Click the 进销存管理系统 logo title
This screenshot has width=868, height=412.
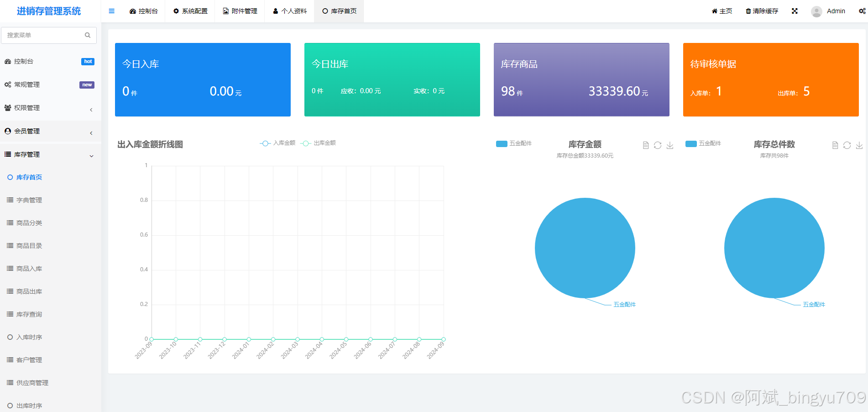(x=49, y=11)
